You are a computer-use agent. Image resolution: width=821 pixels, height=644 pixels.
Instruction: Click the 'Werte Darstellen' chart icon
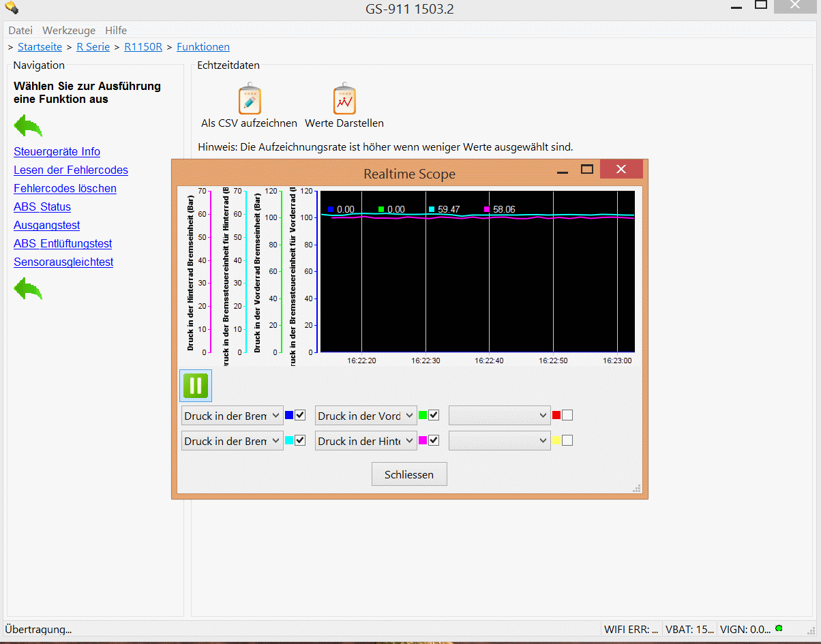(344, 100)
